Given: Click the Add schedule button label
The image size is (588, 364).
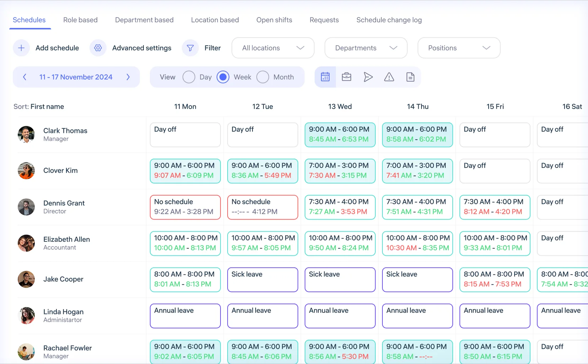Looking at the screenshot, I should tap(57, 48).
